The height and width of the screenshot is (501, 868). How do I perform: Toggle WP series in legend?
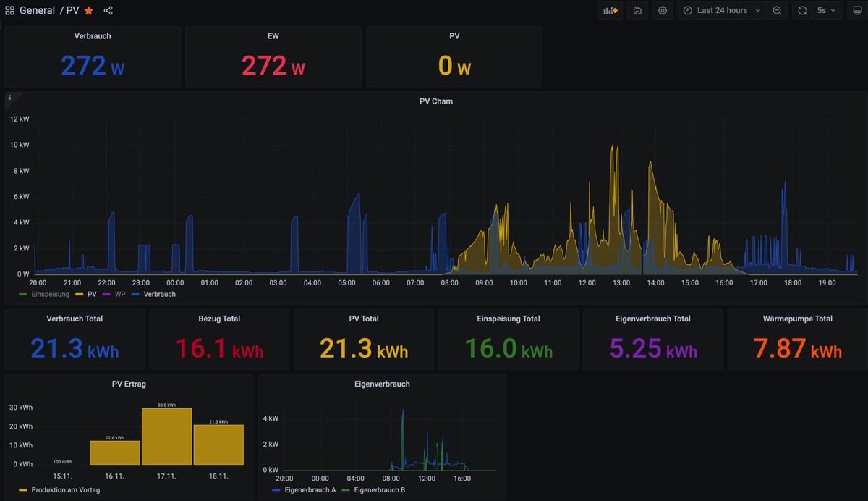click(x=120, y=295)
